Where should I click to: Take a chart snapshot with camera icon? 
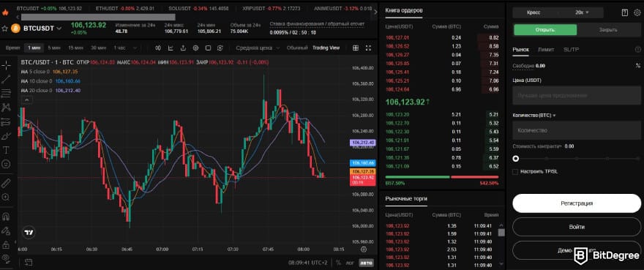click(x=220, y=48)
